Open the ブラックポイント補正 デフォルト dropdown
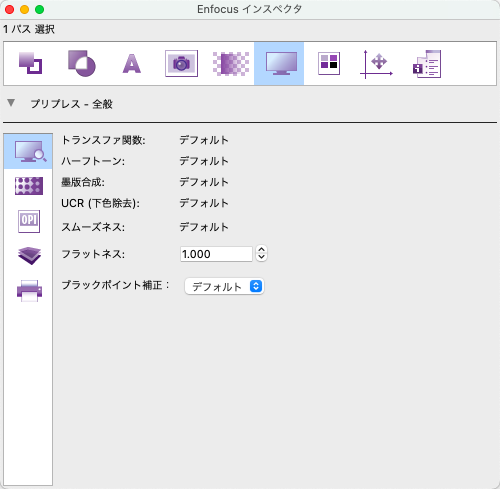The width and height of the screenshot is (500, 489). 224,286
